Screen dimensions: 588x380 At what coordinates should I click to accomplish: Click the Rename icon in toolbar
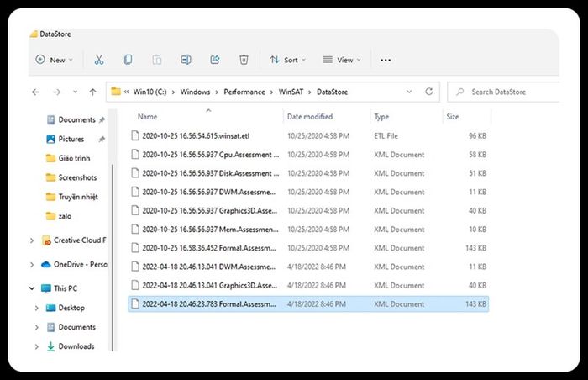coord(186,60)
